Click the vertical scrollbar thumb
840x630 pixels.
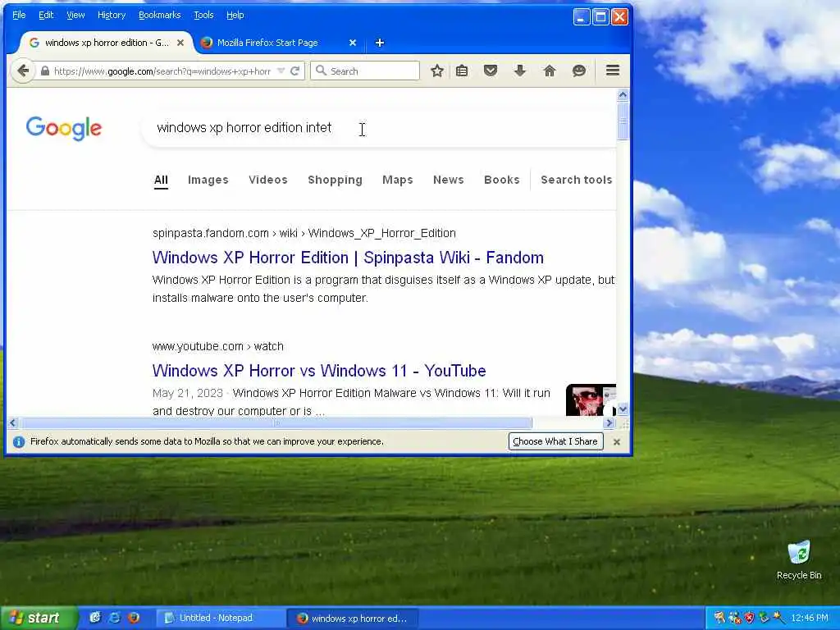coord(623,121)
